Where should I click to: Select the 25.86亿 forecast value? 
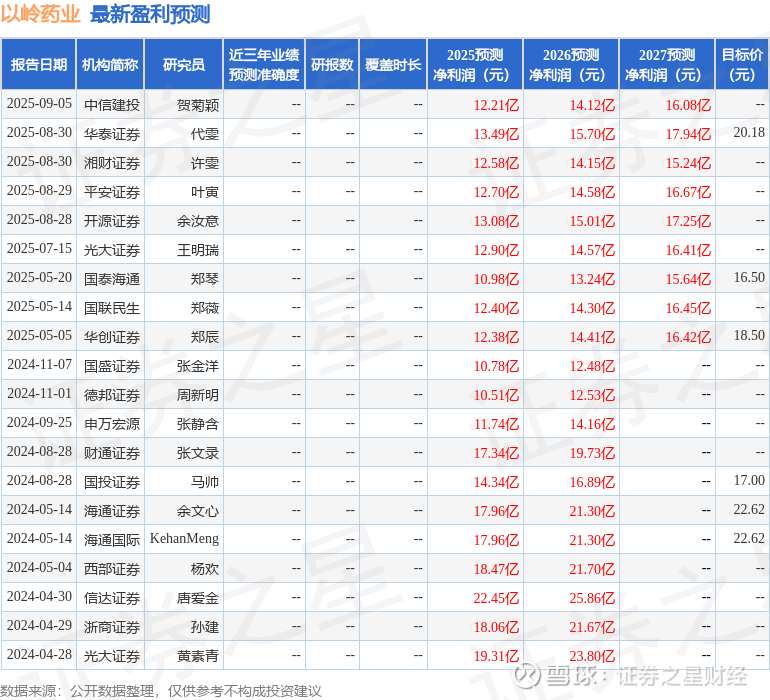click(x=592, y=597)
